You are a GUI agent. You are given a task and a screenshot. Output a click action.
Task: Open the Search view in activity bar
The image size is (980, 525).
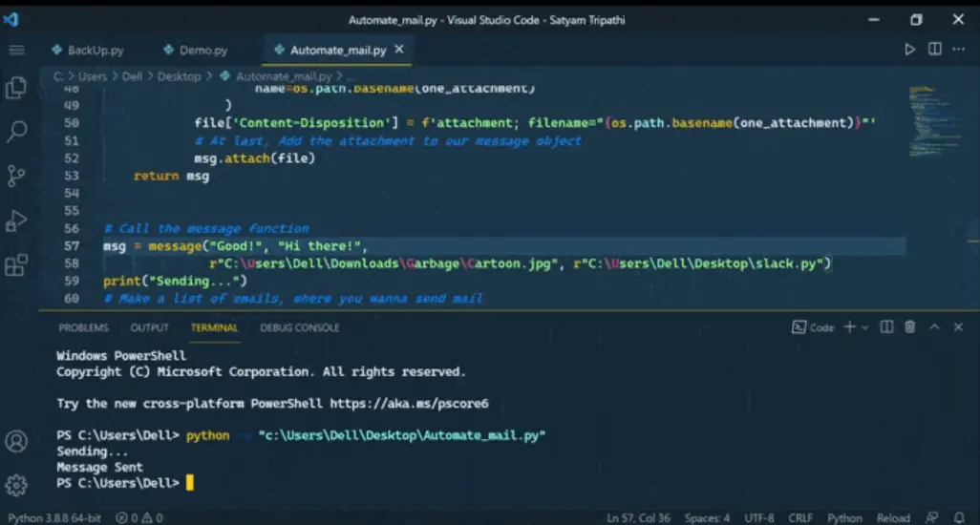tap(16, 132)
